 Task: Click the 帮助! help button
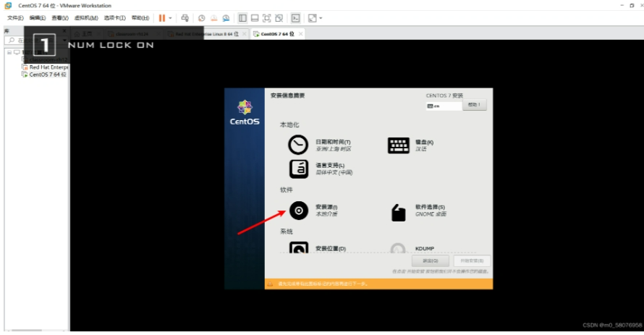coord(475,105)
